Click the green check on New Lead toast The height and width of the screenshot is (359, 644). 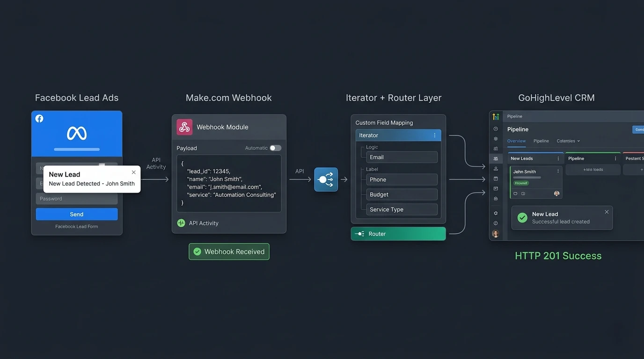click(x=522, y=218)
